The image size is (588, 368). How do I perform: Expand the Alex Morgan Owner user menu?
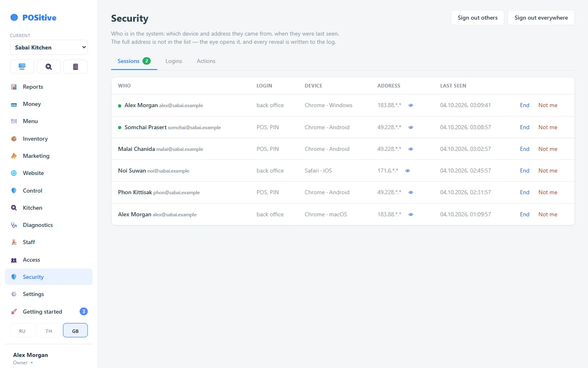(x=49, y=358)
